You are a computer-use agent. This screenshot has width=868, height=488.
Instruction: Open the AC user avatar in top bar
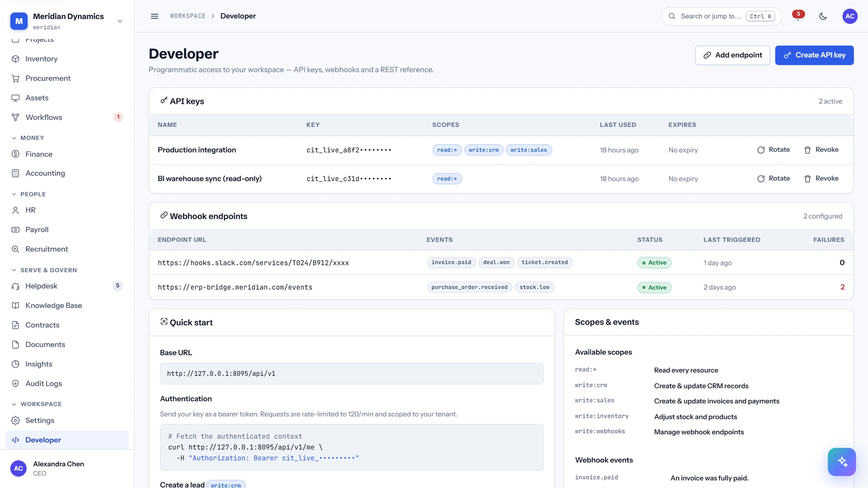tap(850, 16)
